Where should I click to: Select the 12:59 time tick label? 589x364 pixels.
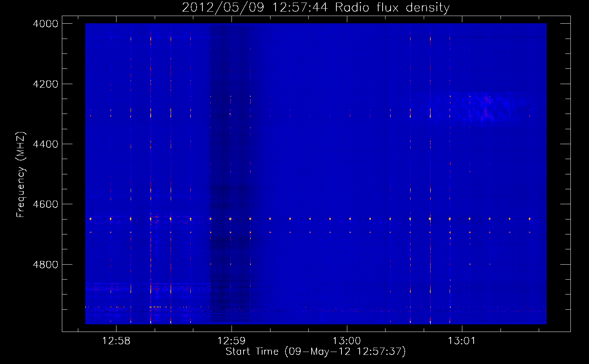tap(232, 341)
